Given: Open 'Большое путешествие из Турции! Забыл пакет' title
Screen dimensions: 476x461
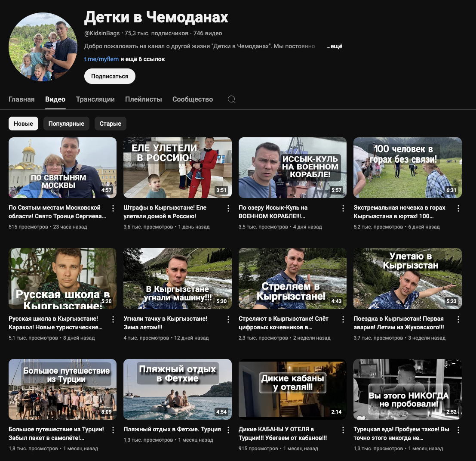Looking at the screenshot, I should 56,433.
